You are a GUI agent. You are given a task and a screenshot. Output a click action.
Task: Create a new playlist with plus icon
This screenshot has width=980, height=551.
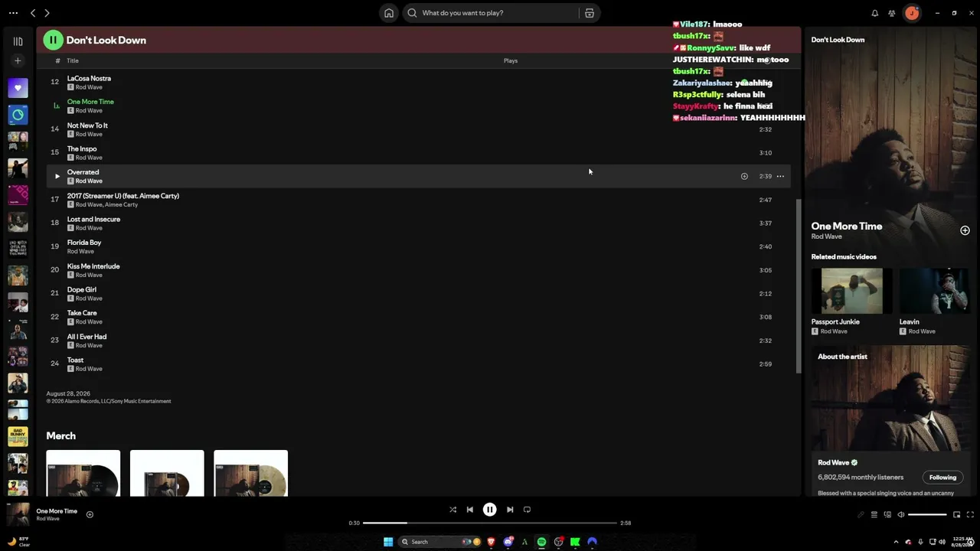pos(18,60)
